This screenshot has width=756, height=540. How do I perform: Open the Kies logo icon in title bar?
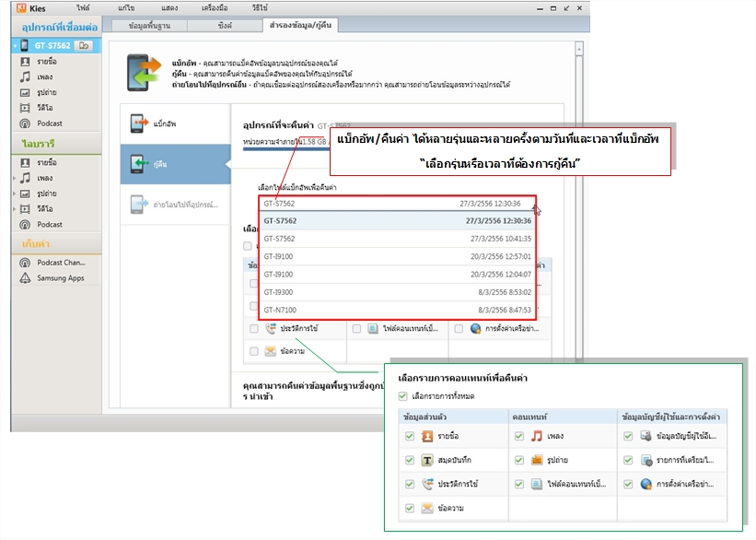[x=21, y=8]
